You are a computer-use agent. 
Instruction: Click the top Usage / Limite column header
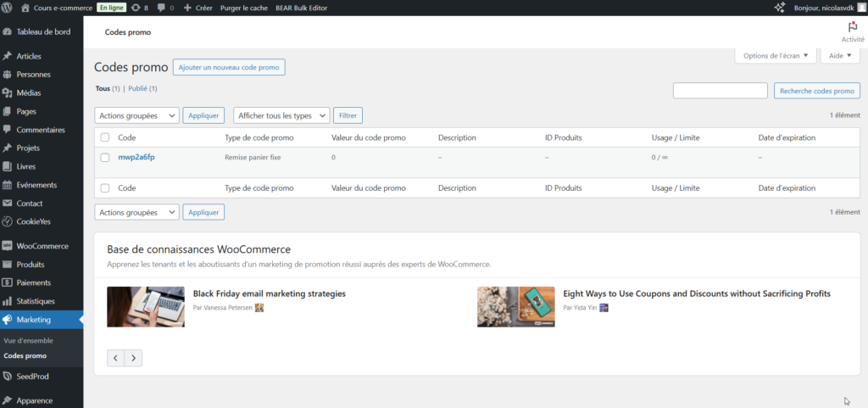676,137
